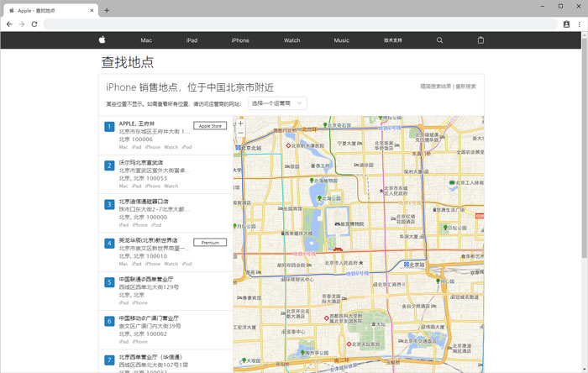Screen dimensions: 588x373
Task: Click the 北海公园 park marker on map
Action: click(x=319, y=197)
